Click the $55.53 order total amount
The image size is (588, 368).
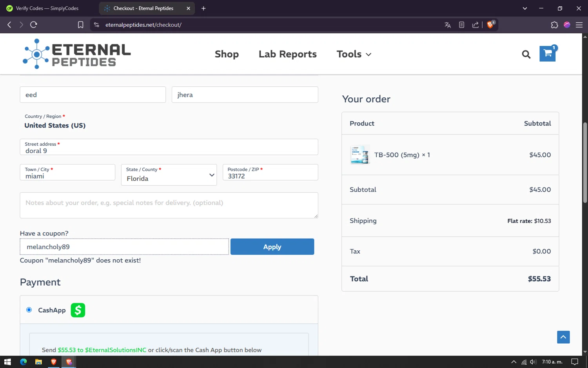[x=539, y=279]
